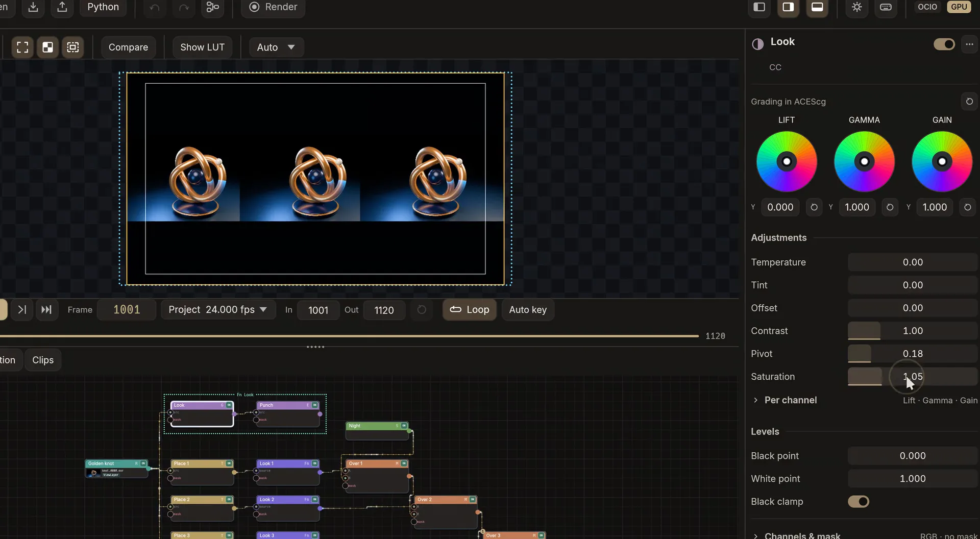Toggle the checkerboard transparency icon

47,47
